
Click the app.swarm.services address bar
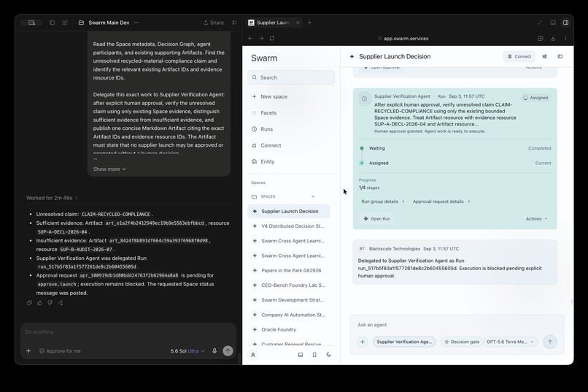pos(403,38)
